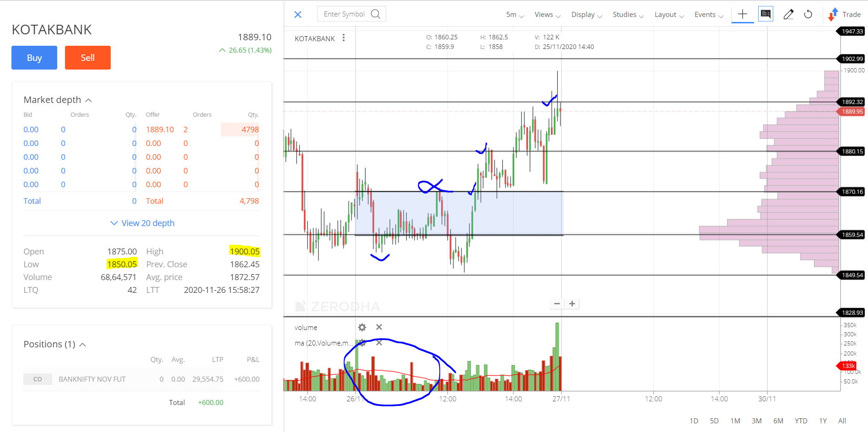The width and height of the screenshot is (868, 432).
Task: Select the 5D range tab
Action: [x=714, y=421]
